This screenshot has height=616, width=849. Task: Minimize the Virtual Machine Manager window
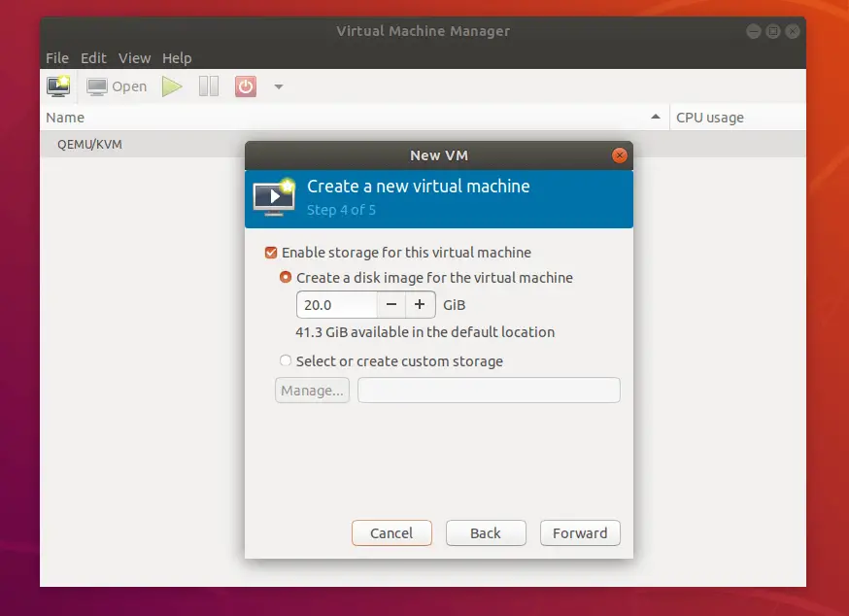[x=754, y=31]
